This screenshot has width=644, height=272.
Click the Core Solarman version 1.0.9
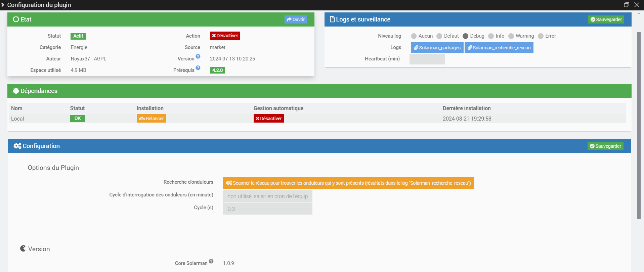coord(228,263)
